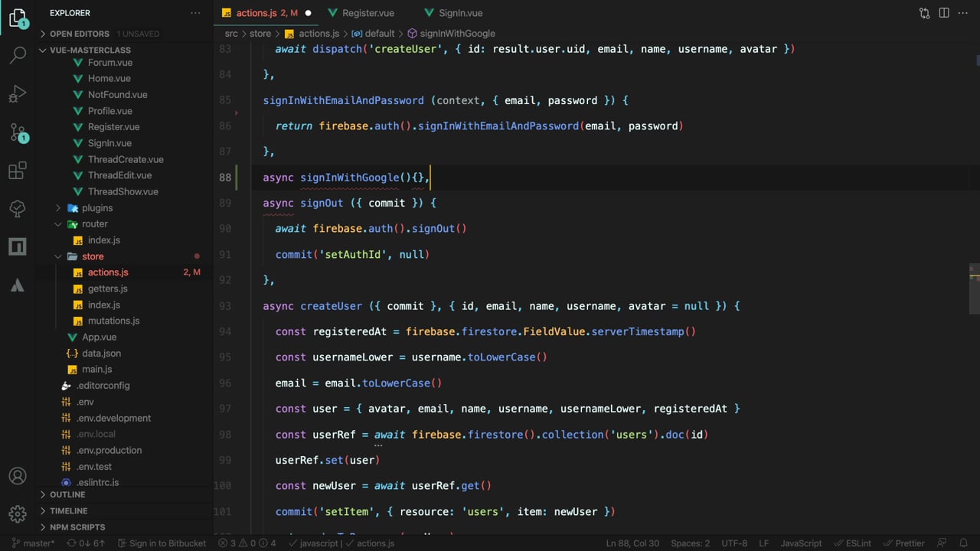Open the Explorer view in activity bar

tap(18, 18)
